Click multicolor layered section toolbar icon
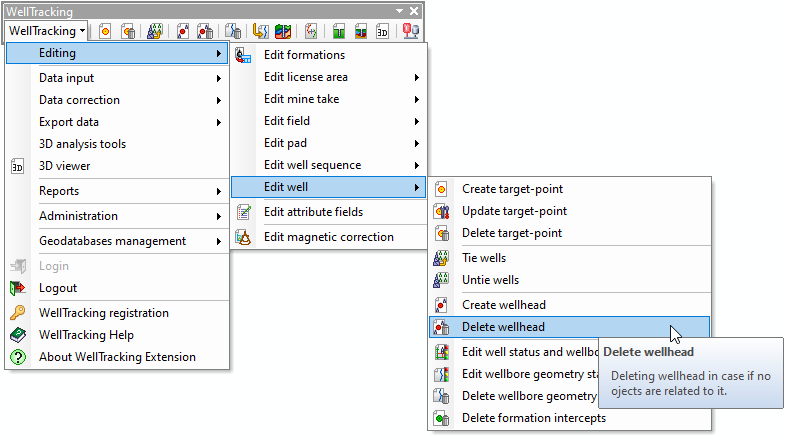The width and height of the screenshot is (787, 437). [x=361, y=32]
